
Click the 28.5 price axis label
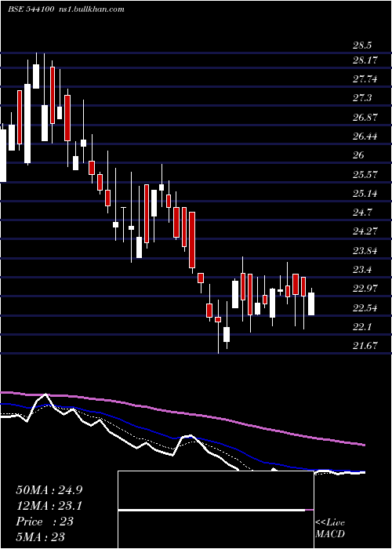pos(362,45)
